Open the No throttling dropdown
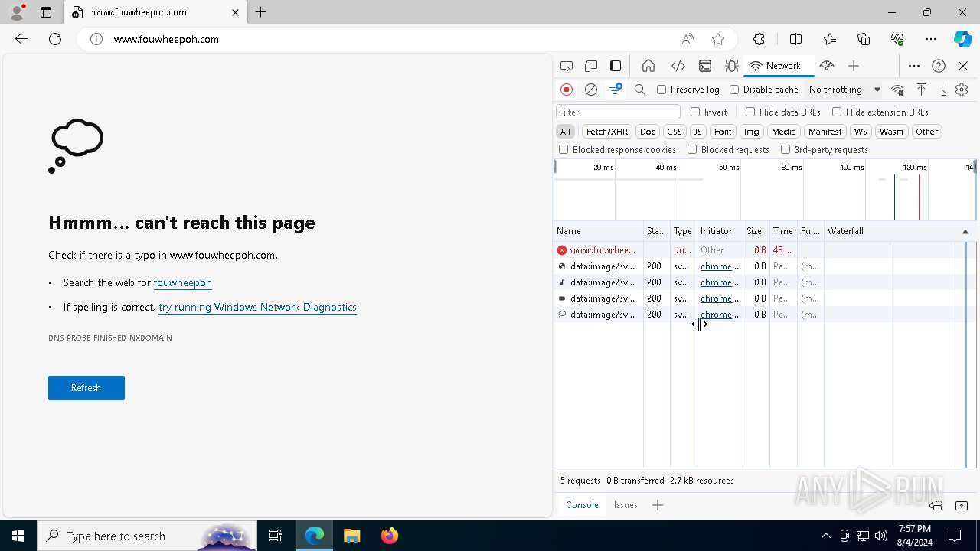 [x=844, y=90]
